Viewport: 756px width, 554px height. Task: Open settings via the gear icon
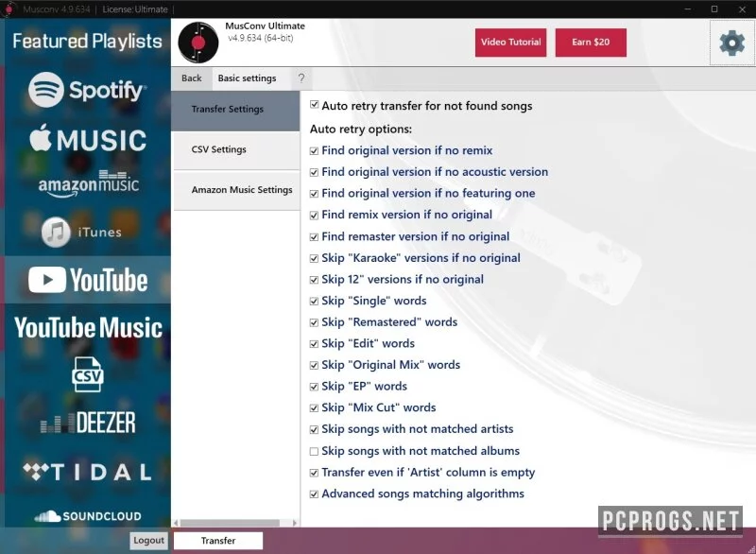[731, 43]
